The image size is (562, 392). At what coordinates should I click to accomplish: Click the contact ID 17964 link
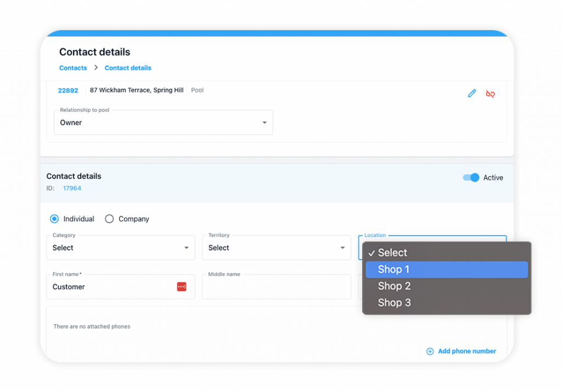(72, 188)
